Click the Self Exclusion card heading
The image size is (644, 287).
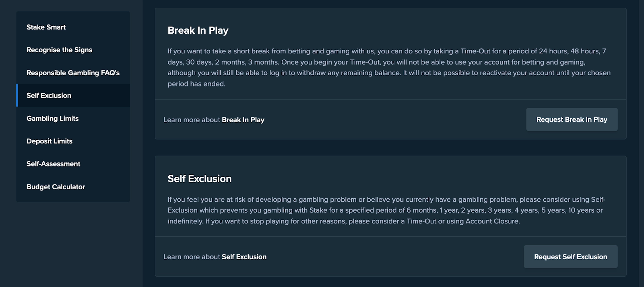point(199,179)
